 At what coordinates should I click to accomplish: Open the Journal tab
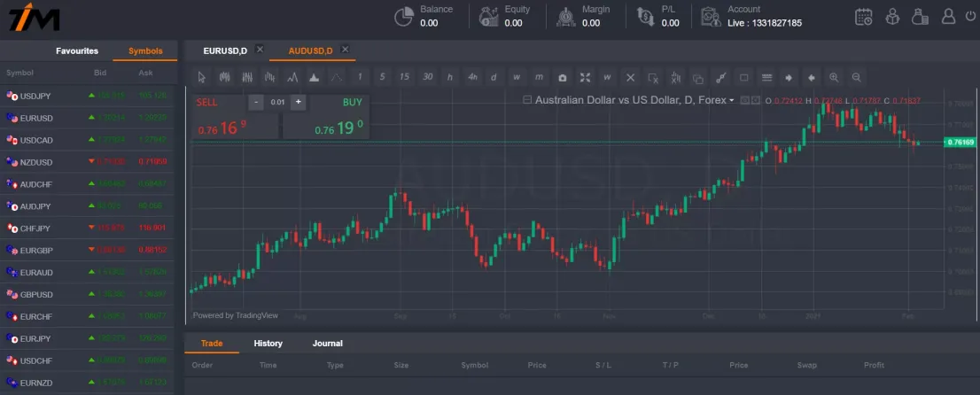tap(328, 343)
